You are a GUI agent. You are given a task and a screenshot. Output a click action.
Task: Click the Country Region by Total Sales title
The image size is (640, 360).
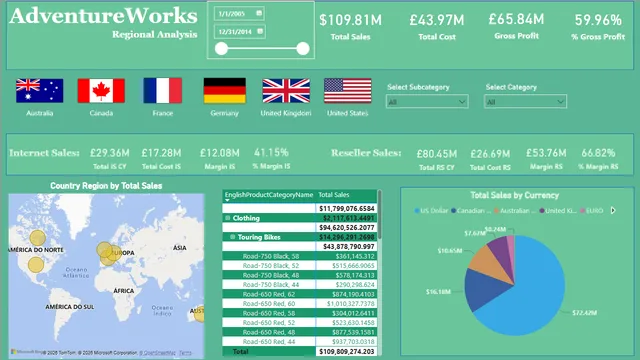tap(106, 186)
